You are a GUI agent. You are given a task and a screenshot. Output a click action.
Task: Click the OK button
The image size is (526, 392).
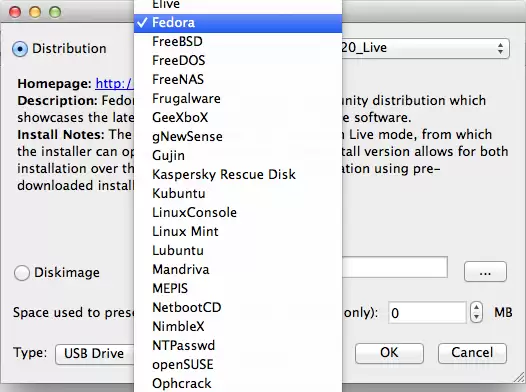pyautogui.click(x=389, y=353)
